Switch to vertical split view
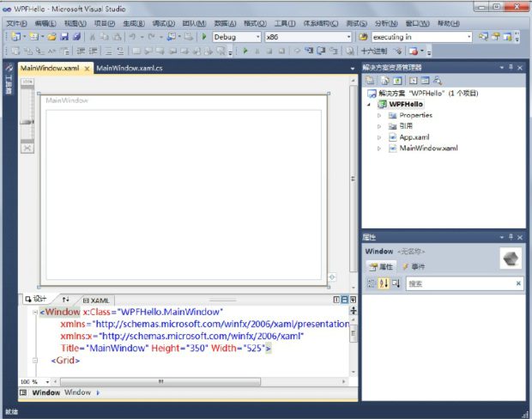The width and height of the screenshot is (532, 419). coord(336,300)
